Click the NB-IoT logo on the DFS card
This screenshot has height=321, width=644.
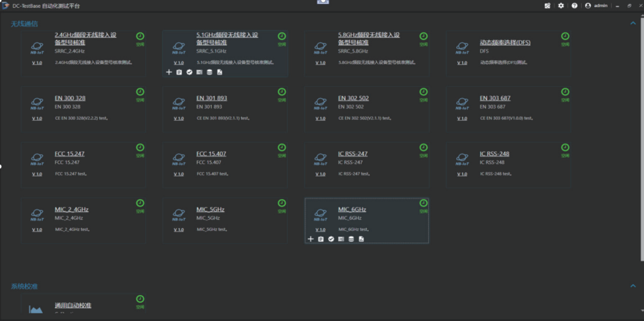462,48
